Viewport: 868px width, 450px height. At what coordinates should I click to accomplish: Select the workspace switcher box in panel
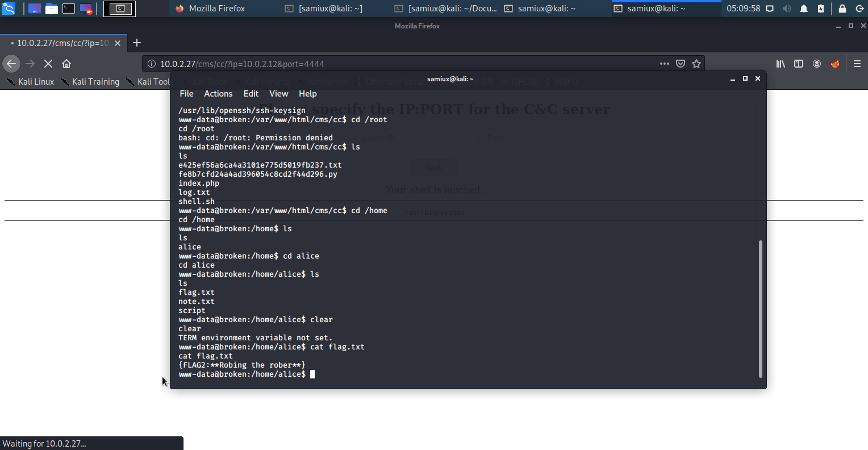(x=120, y=9)
